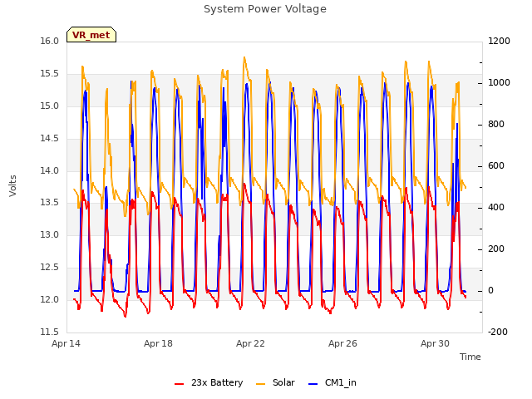Screen dimensions: 532x399
Task: Click the 12.5 left axis value
Action: point(50,267)
